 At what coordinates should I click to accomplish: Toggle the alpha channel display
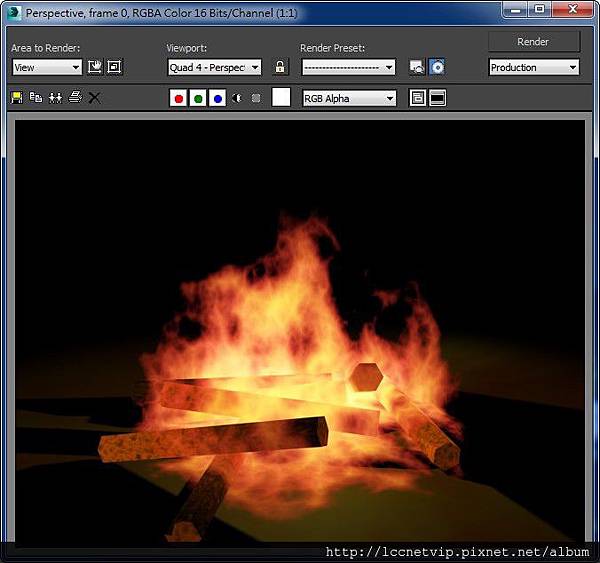(237, 98)
